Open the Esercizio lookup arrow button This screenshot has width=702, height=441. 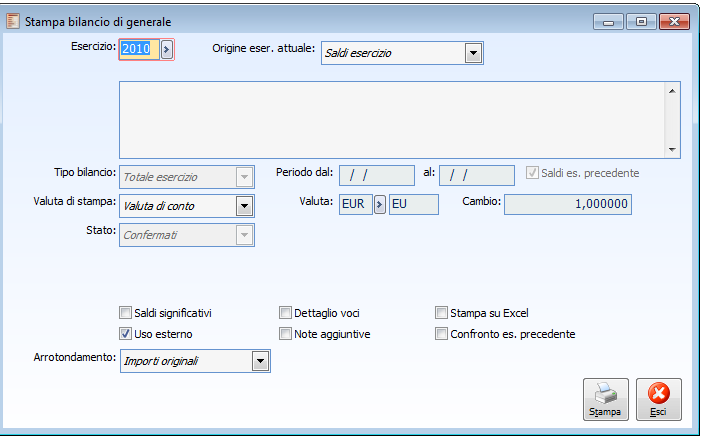(x=167, y=49)
